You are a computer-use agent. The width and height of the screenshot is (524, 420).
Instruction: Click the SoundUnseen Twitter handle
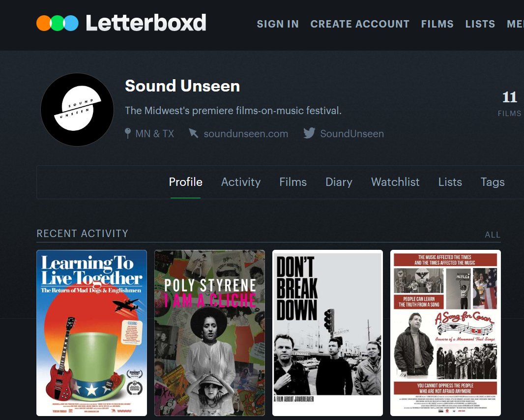(x=351, y=133)
